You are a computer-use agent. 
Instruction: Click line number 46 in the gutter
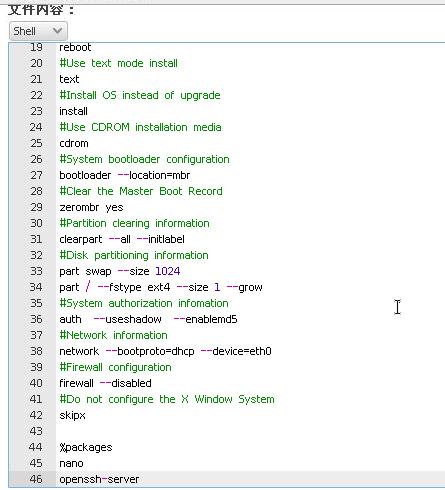point(36,479)
